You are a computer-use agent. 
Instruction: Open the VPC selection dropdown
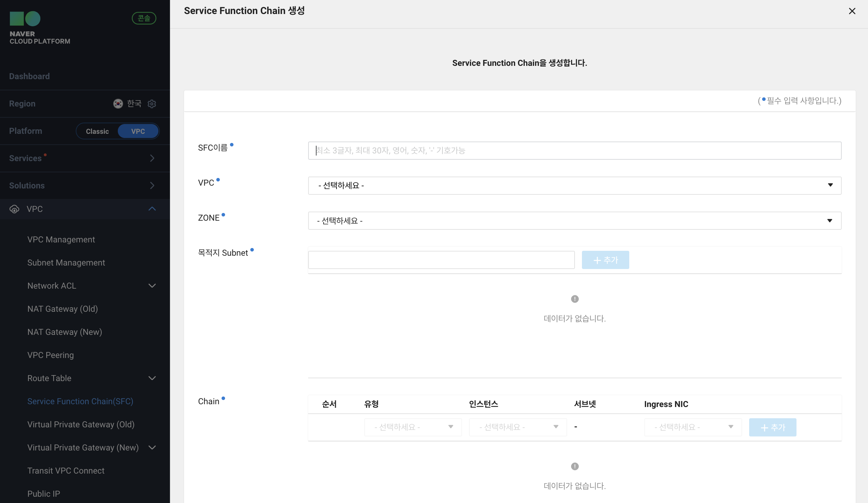[574, 185]
